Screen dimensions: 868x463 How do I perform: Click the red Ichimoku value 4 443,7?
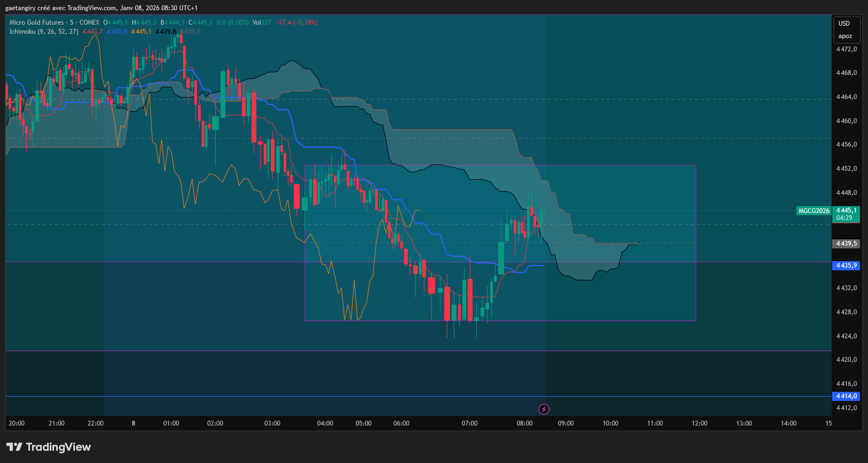coord(93,32)
